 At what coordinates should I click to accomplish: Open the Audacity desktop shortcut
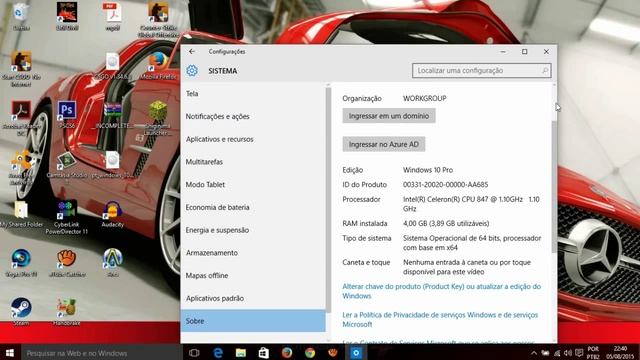[112, 214]
